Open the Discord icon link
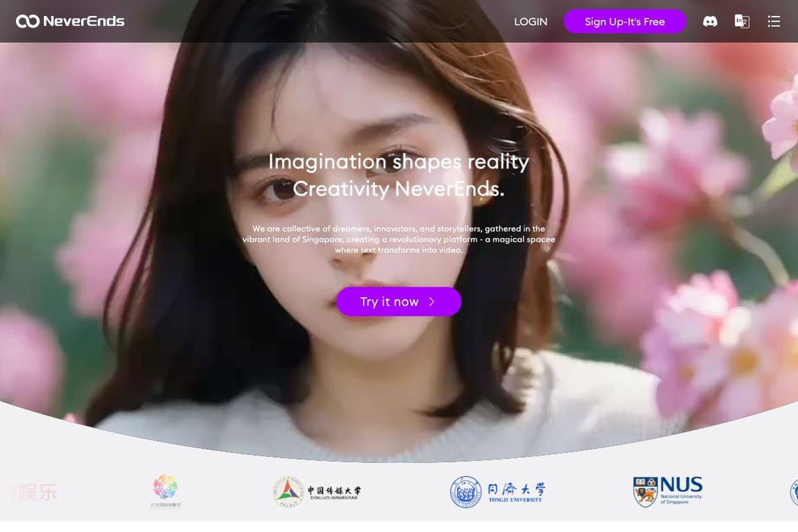Image resolution: width=798 pixels, height=532 pixels. 710,21
